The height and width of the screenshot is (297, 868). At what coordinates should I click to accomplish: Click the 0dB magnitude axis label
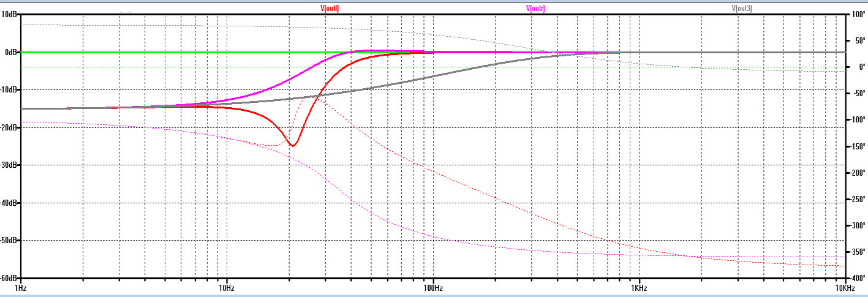tap(12, 52)
